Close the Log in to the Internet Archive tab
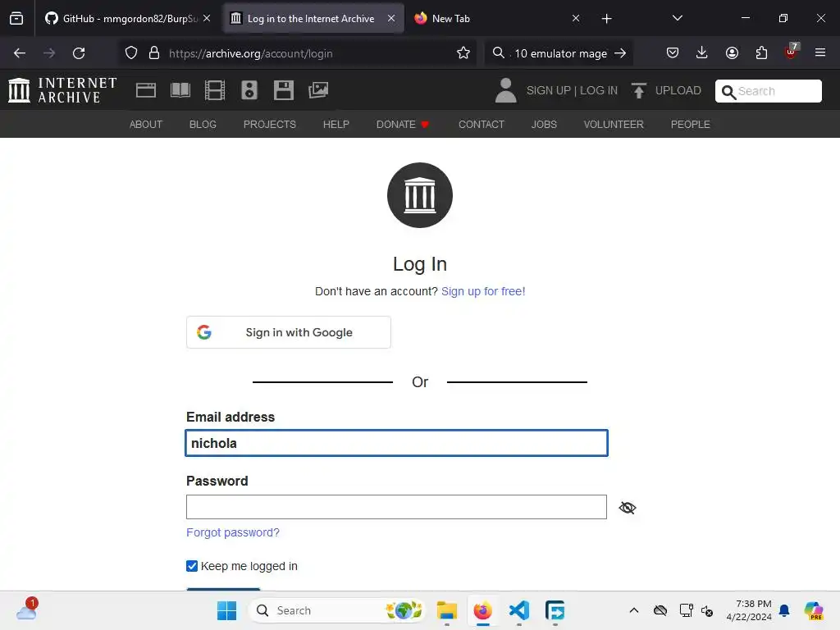This screenshot has height=630, width=840. [x=391, y=18]
